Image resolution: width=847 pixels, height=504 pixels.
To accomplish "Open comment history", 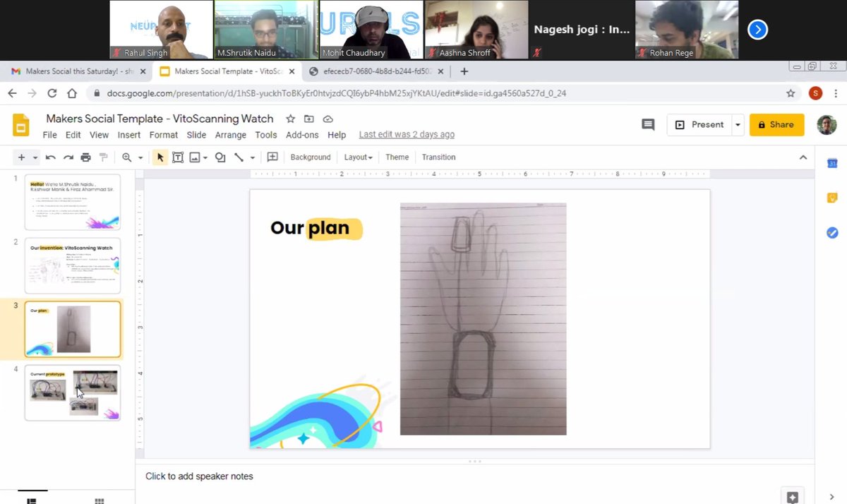I will point(648,124).
